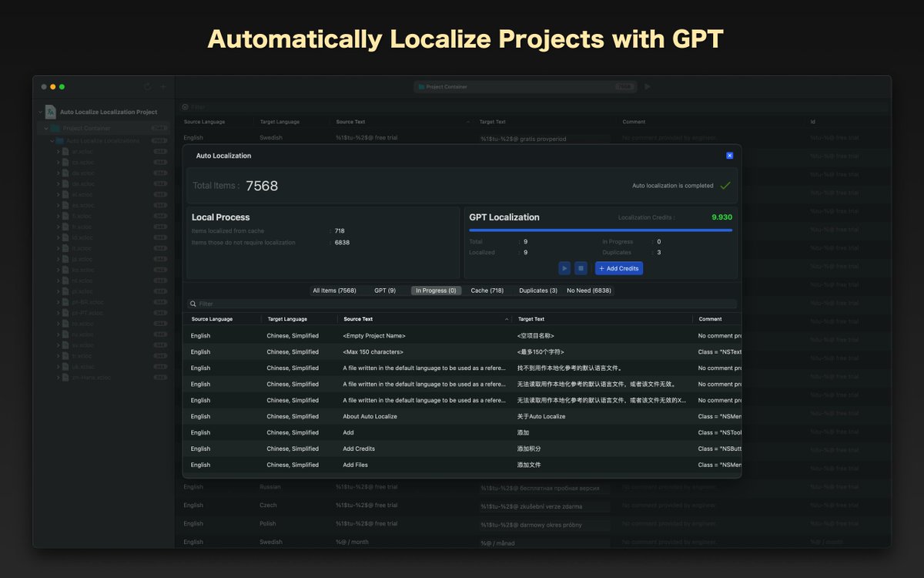The height and width of the screenshot is (578, 924).
Task: Collapse the Project Container tree node
Action: [x=46, y=129]
